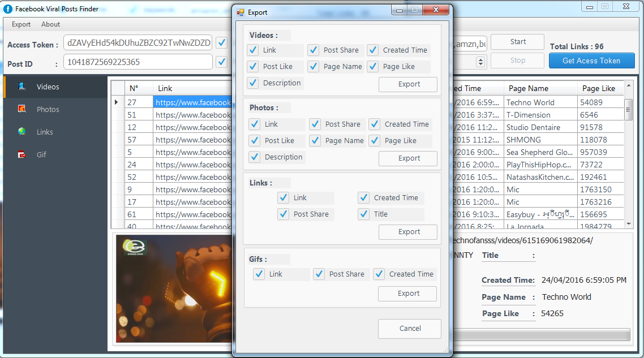Click the Videos icon in the sidebar
Image resolution: width=644 pixels, height=358 pixels.
[22, 86]
